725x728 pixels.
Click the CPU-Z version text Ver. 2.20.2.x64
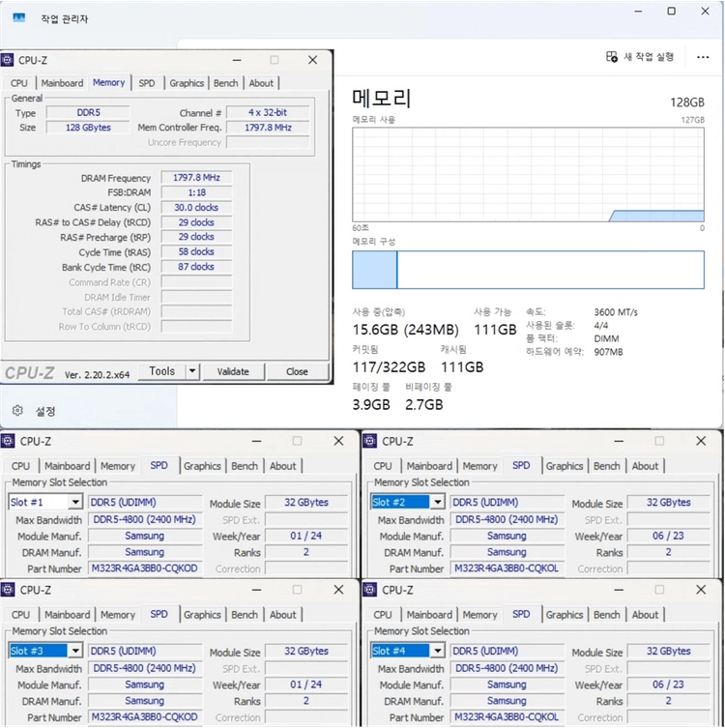[97, 375]
